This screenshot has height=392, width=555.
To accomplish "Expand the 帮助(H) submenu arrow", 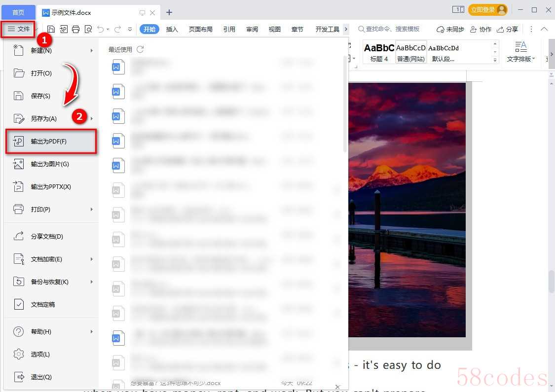I will 91,331.
